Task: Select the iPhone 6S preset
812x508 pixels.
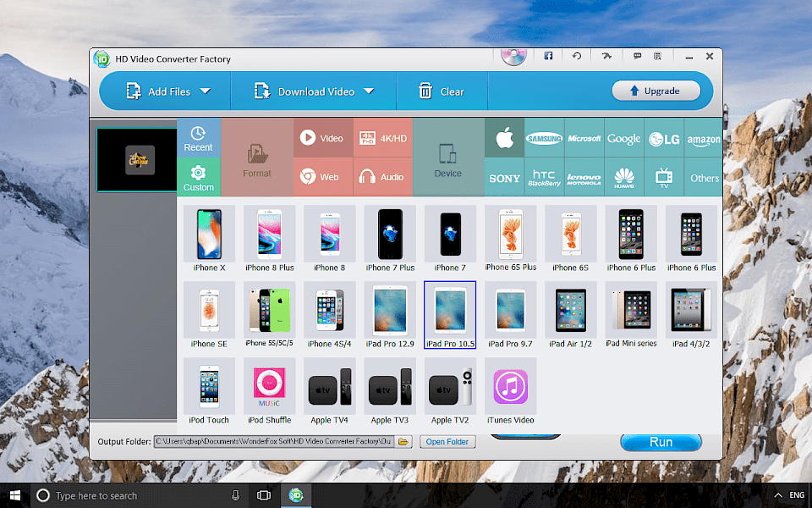Action: pyautogui.click(x=571, y=239)
